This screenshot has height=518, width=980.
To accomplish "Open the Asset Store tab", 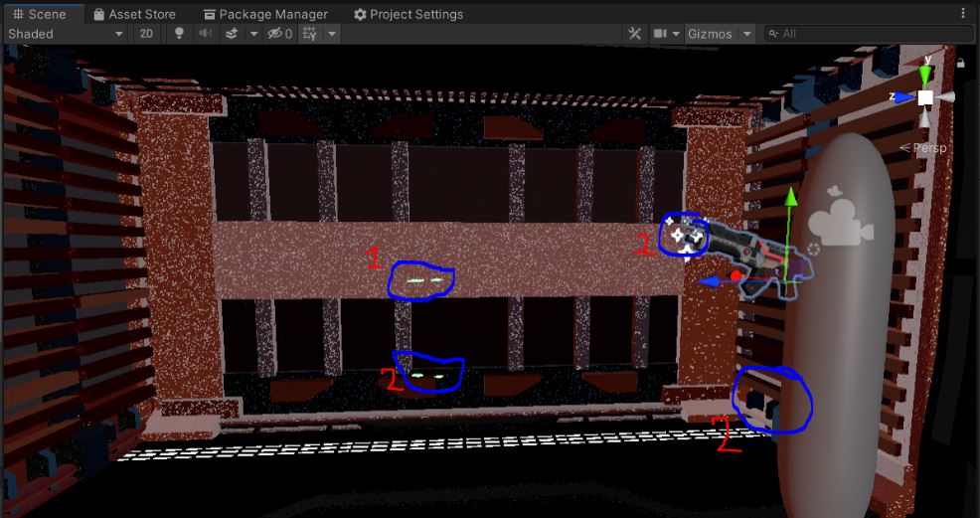I will [134, 14].
